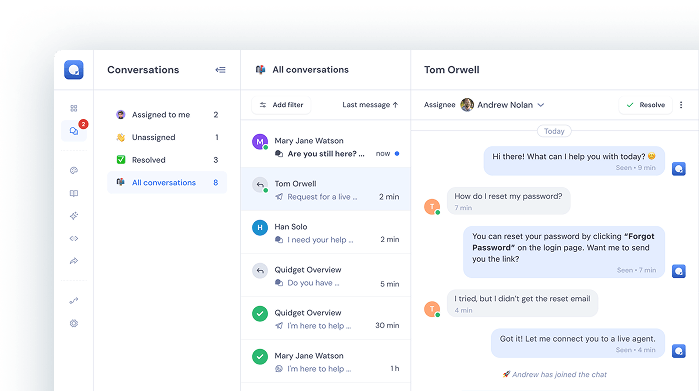Viewport: 699px width, 391px height.
Task: Open Mary Jane Watson 'I'm here to help' 1h
Action: click(325, 362)
